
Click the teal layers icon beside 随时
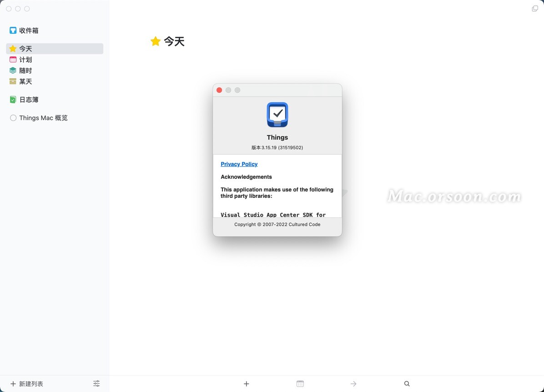[x=13, y=70]
